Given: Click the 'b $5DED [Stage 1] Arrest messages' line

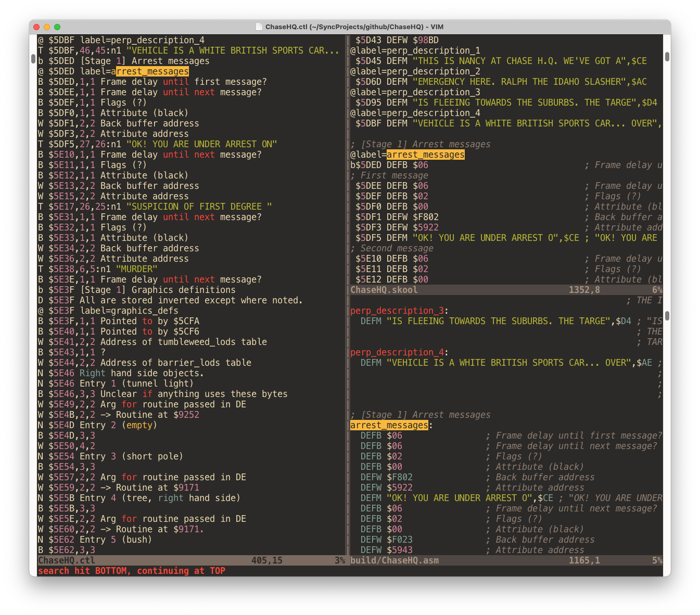Looking at the screenshot, I should click(x=124, y=61).
